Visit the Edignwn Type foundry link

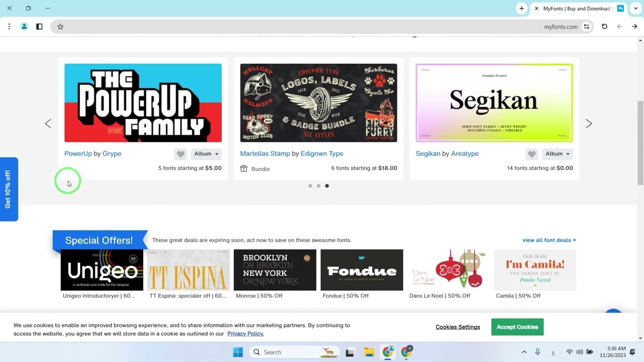[x=322, y=153]
